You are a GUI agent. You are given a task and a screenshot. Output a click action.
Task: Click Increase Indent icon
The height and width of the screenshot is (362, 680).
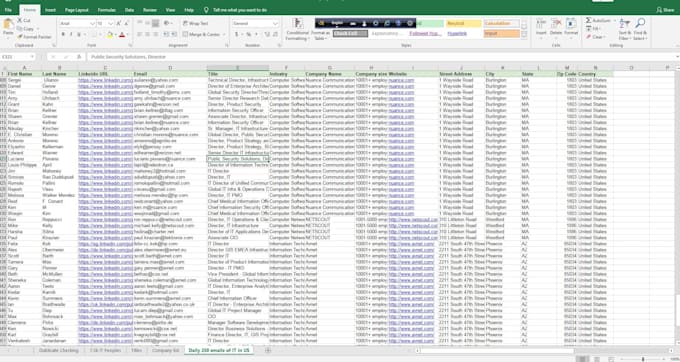(174, 34)
